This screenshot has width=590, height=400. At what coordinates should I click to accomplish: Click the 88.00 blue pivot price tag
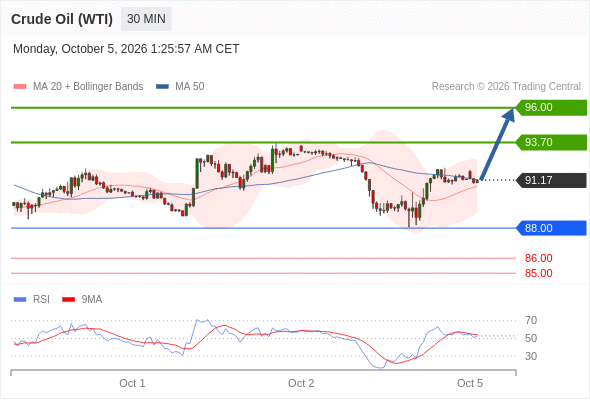pos(551,228)
